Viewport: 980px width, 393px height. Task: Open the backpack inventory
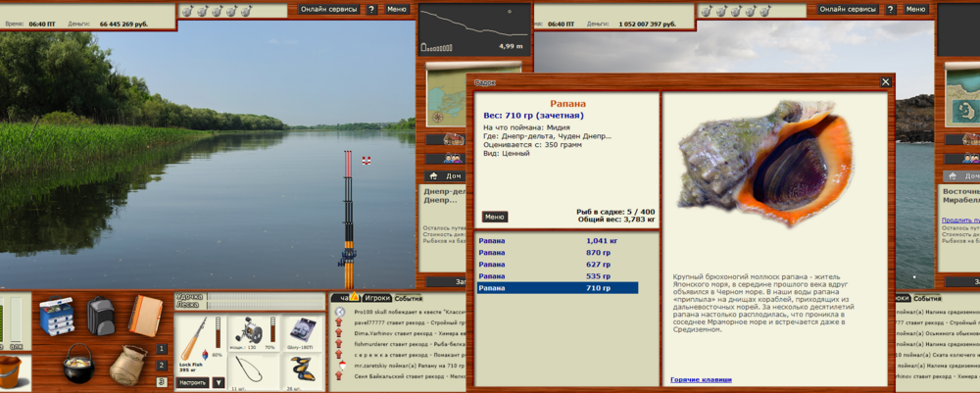coord(102,317)
